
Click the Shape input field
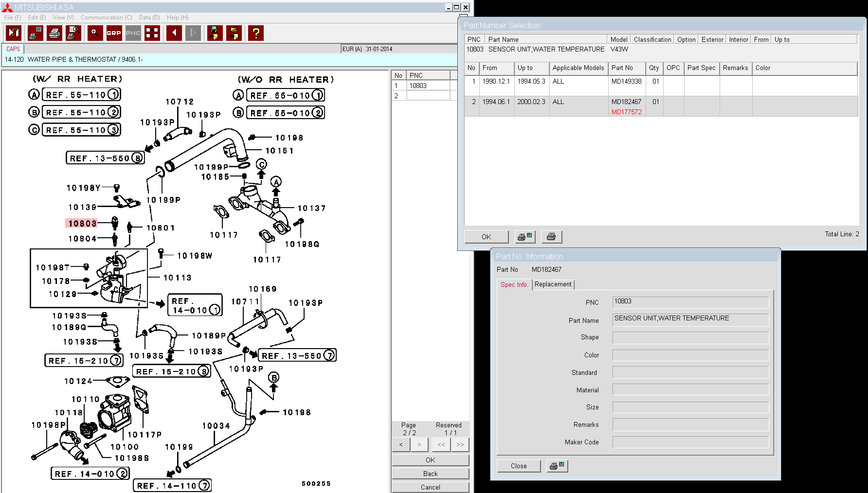click(690, 337)
